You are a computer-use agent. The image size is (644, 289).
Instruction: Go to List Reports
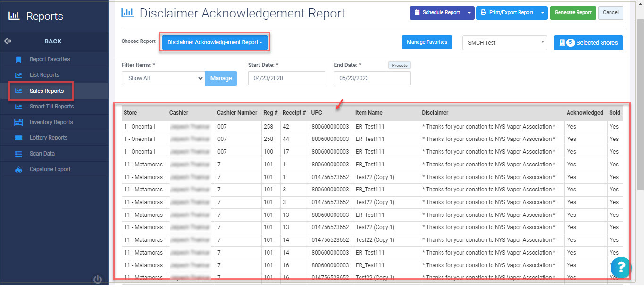coord(54,75)
